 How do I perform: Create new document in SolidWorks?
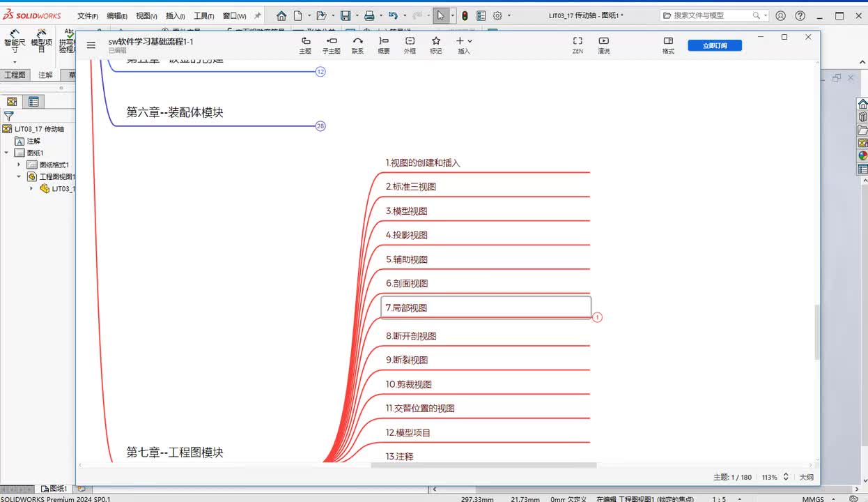pos(298,15)
